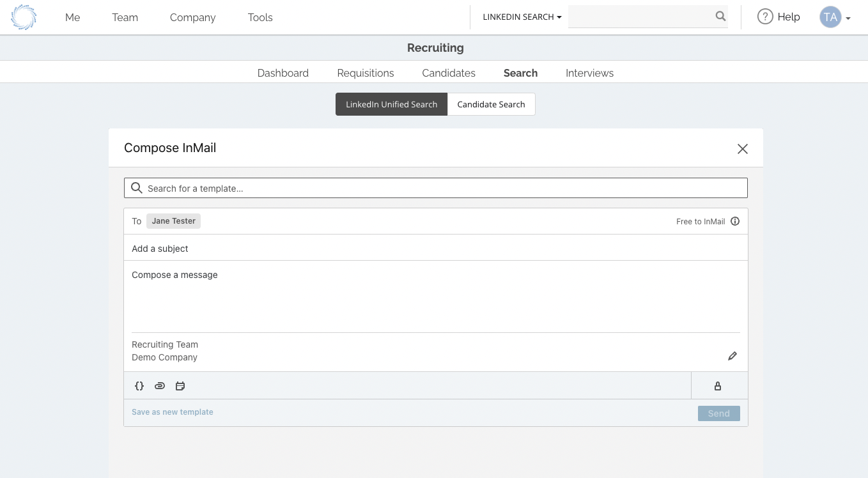868x478 pixels.
Task: Go to the Interviews tab
Action: [x=589, y=73]
